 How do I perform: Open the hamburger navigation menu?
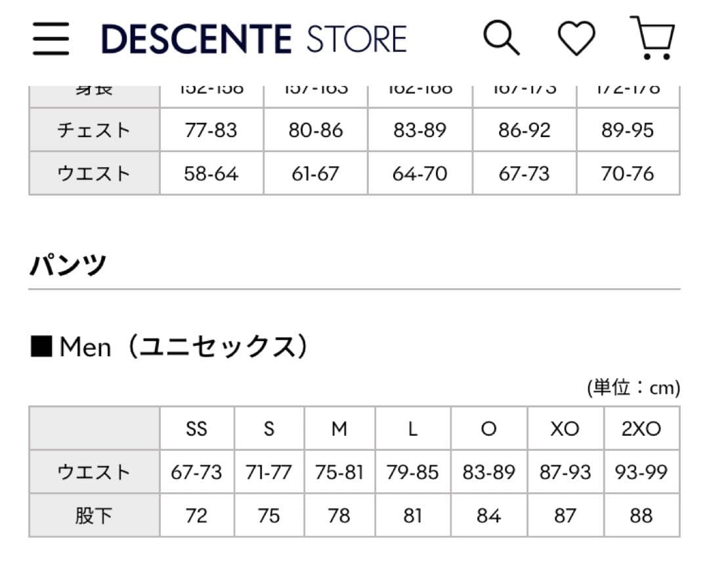pos(51,38)
